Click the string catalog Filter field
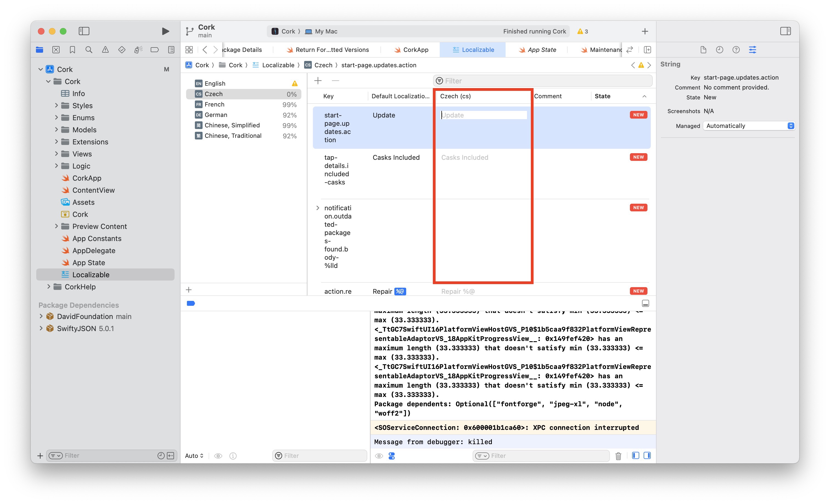 542,81
